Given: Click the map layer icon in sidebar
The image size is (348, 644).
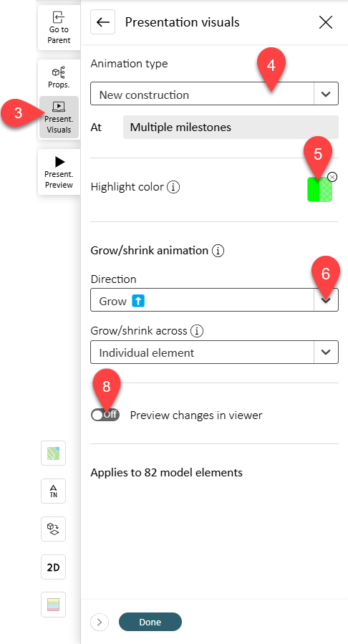Looking at the screenshot, I should click(x=54, y=453).
